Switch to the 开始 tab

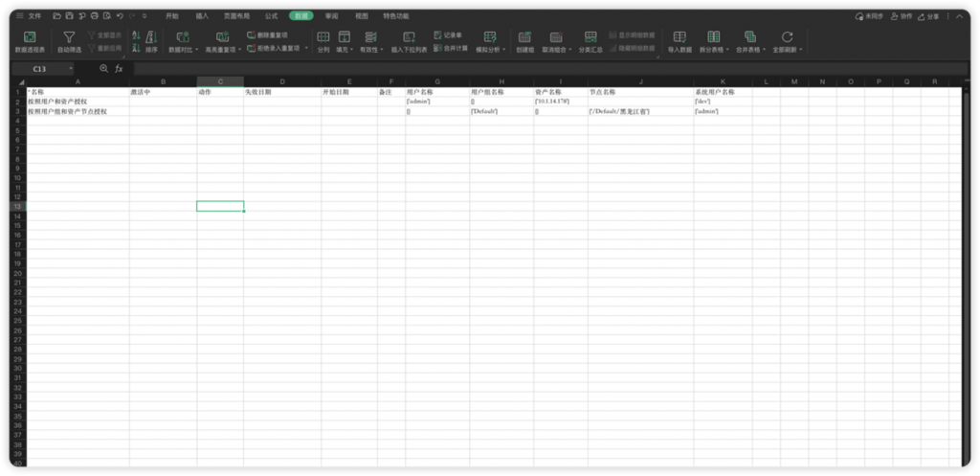coord(172,15)
